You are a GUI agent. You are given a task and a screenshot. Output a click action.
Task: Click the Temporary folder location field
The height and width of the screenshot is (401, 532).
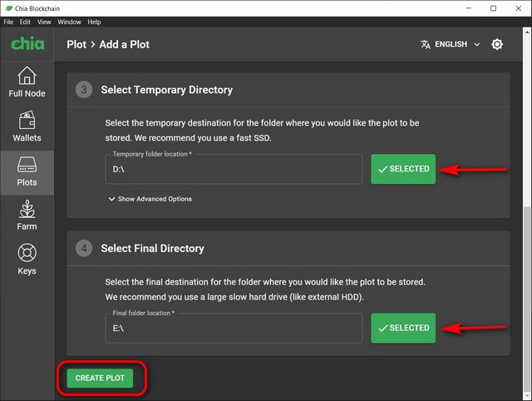(x=234, y=169)
